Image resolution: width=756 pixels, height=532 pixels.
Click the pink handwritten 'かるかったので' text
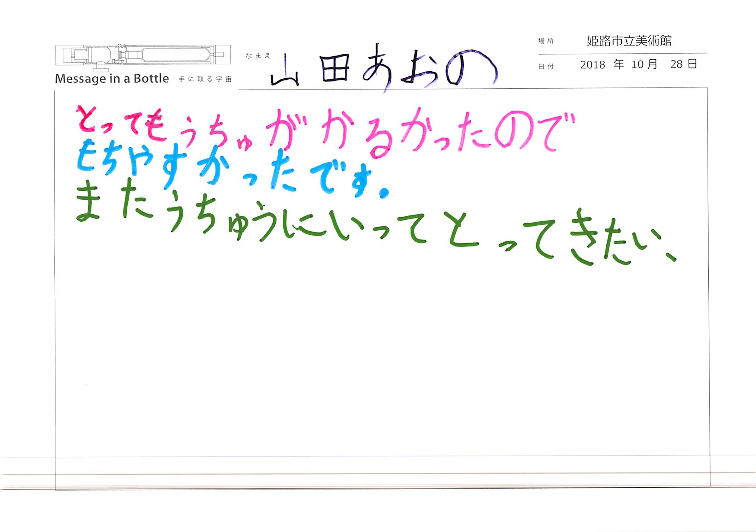click(x=448, y=132)
